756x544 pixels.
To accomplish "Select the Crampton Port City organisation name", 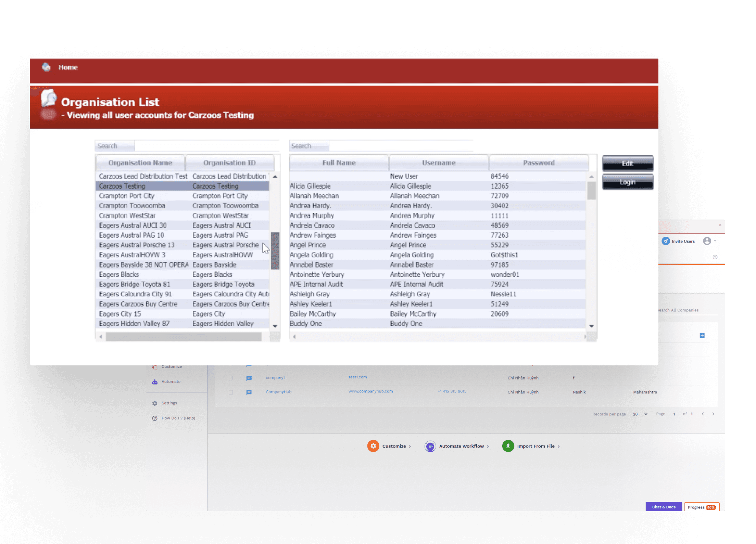I will 127,196.
